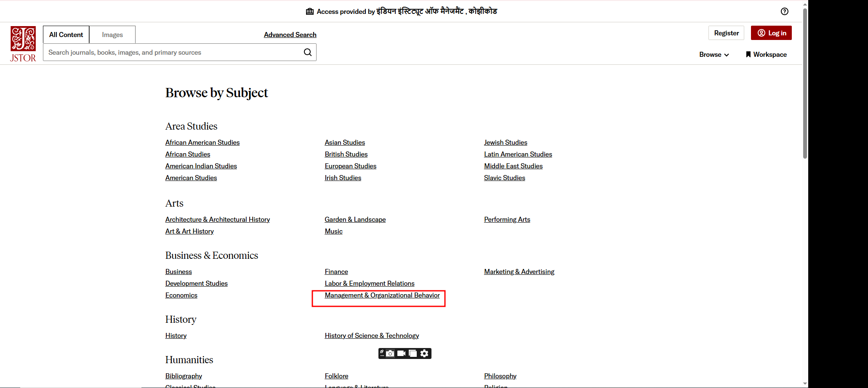Click the overlapping windows capture icon
This screenshot has width=868, height=388.
[413, 353]
